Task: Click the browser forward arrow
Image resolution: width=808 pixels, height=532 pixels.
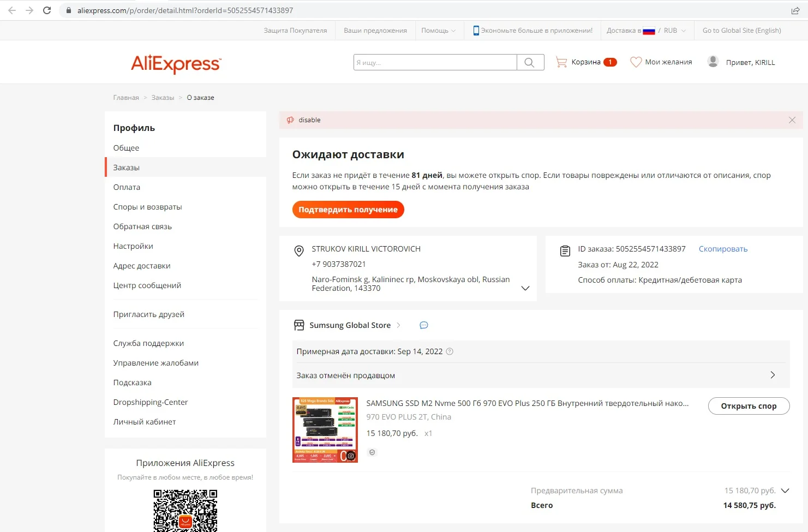Action: click(29, 10)
